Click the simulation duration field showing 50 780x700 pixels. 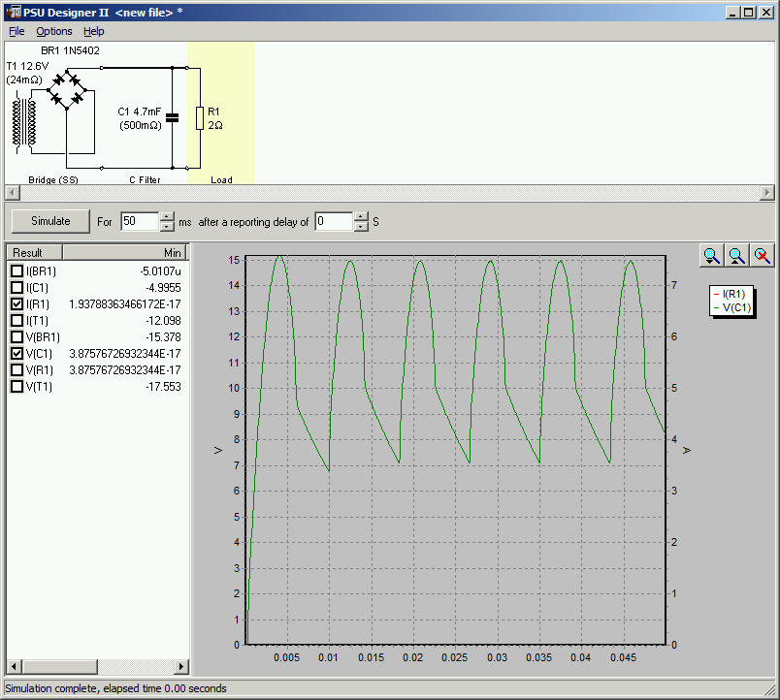(141, 221)
